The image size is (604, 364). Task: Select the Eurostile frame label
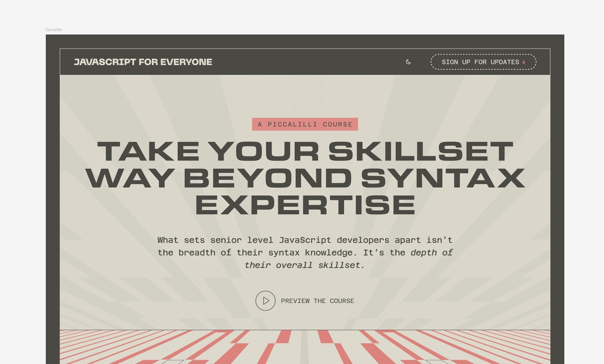[x=54, y=30]
